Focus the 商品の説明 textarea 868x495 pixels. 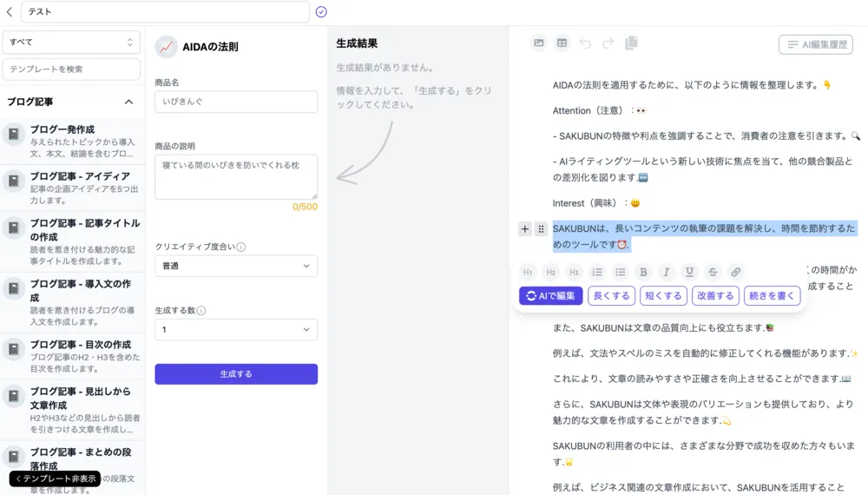[236, 177]
